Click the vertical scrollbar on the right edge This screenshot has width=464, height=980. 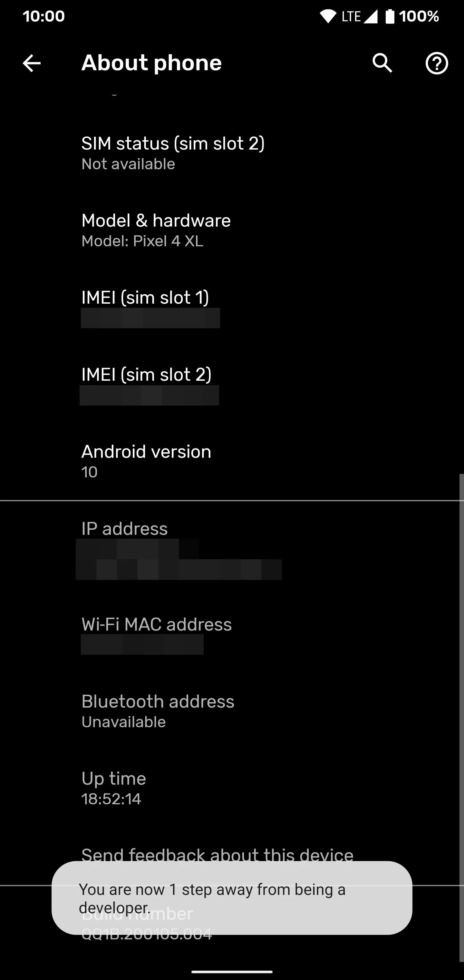click(461, 718)
